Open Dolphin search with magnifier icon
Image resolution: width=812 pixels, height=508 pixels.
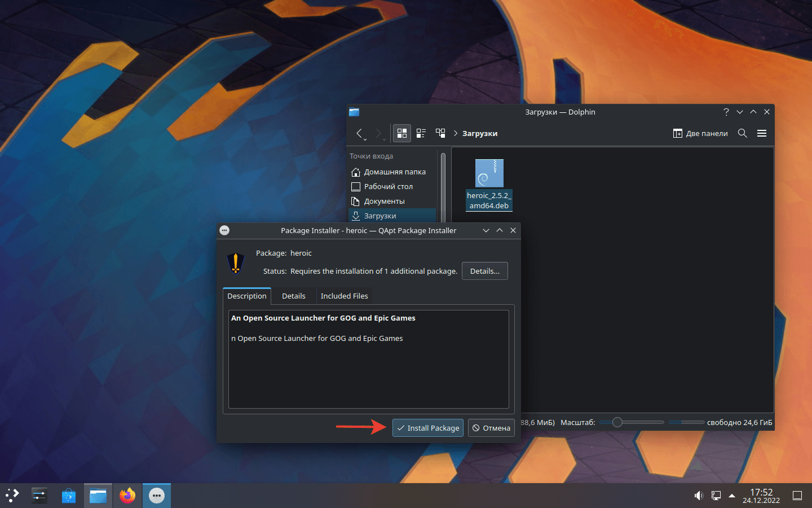pyautogui.click(x=743, y=133)
